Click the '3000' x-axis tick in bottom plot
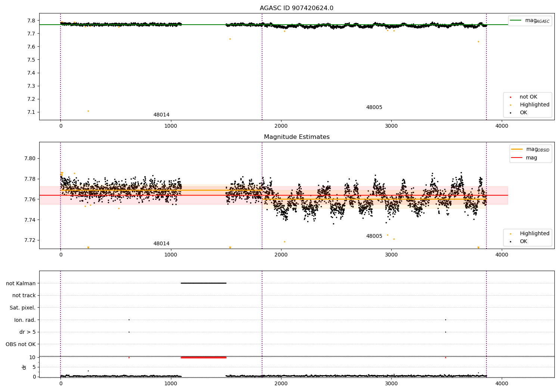 pyautogui.click(x=391, y=383)
